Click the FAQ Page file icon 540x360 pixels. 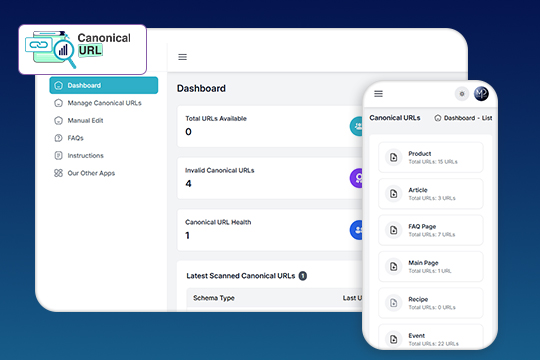pyautogui.click(x=393, y=230)
